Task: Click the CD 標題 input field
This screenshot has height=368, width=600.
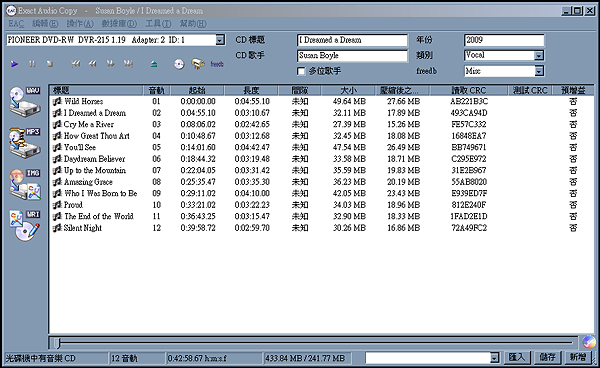Action: (x=352, y=40)
